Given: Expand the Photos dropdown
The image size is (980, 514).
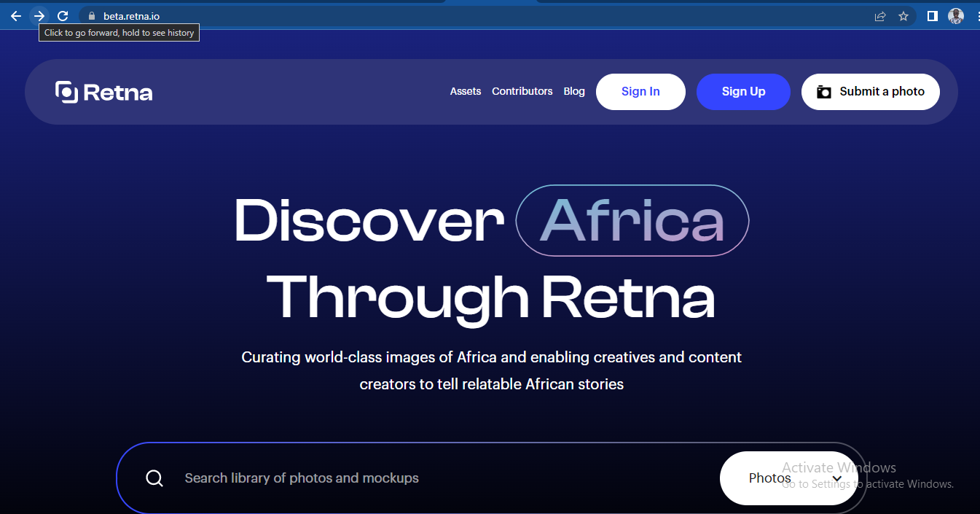Looking at the screenshot, I should click(789, 478).
